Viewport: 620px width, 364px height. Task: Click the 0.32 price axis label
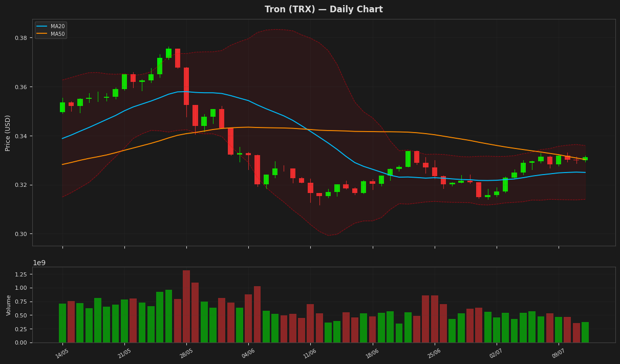coord(21,185)
